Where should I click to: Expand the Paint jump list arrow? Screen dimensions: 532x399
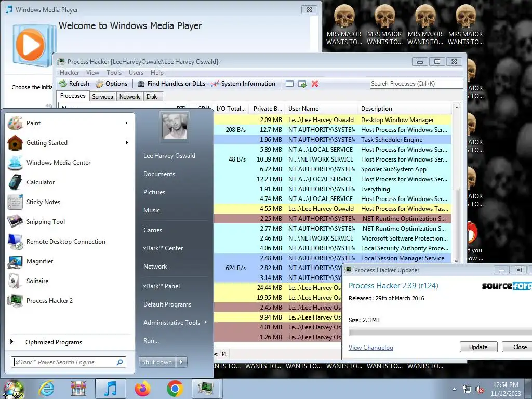click(127, 123)
